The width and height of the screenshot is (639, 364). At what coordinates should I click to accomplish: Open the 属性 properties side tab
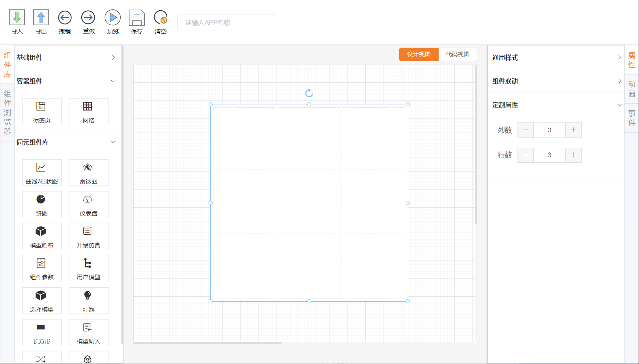click(632, 60)
